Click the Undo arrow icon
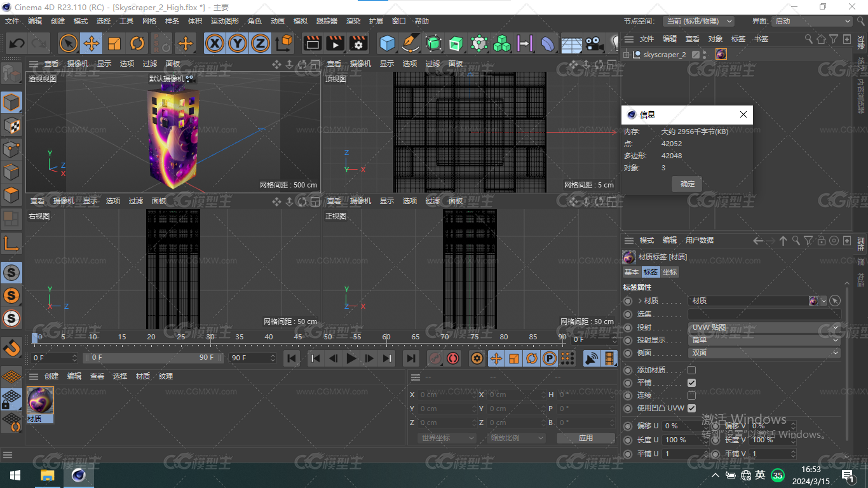Image resolution: width=868 pixels, height=488 pixels. [17, 43]
